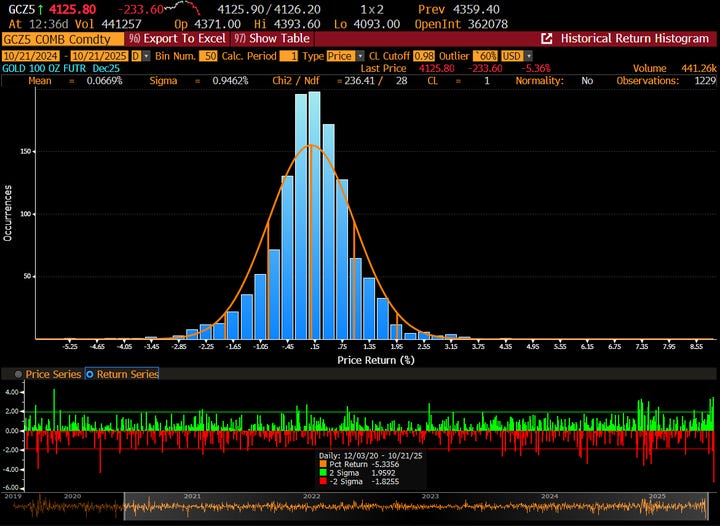Click the Calc. Period value field
This screenshot has width=720, height=526.
pyautogui.click(x=288, y=54)
